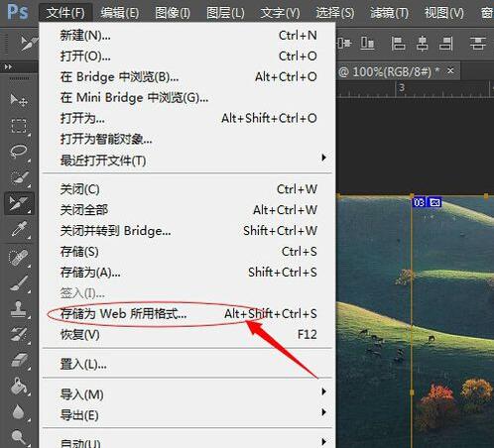This screenshot has height=448, width=494.
Task: Open the 图像(I) menu
Action: 173,13
